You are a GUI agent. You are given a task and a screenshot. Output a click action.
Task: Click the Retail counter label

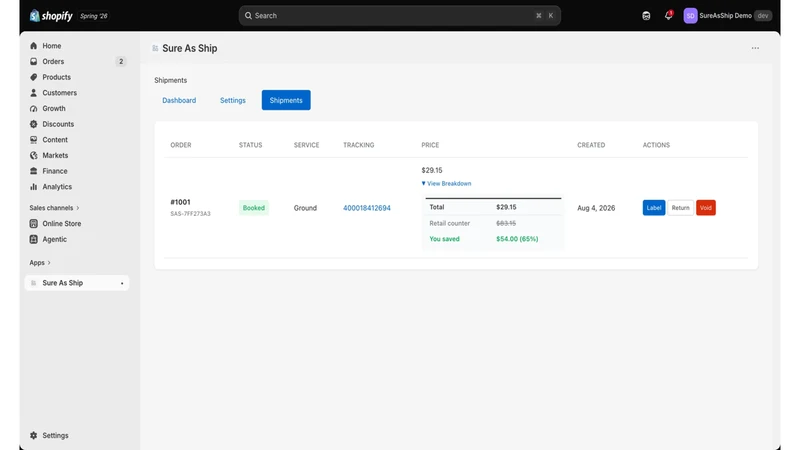click(449, 223)
